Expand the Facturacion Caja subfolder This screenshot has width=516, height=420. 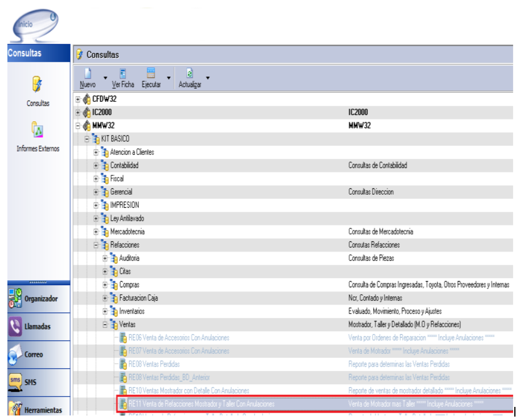click(x=105, y=298)
